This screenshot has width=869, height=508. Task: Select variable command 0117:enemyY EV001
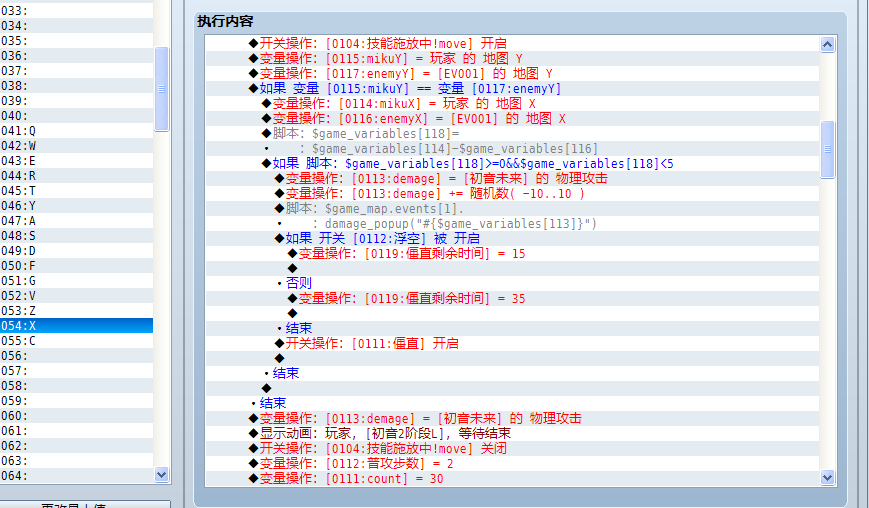tap(512, 73)
